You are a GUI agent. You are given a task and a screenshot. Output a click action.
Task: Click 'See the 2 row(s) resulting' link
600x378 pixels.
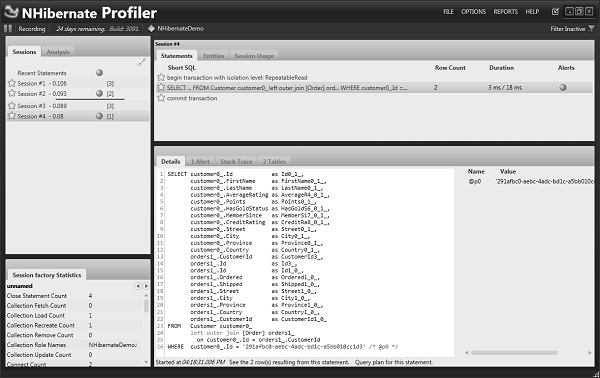point(289,362)
